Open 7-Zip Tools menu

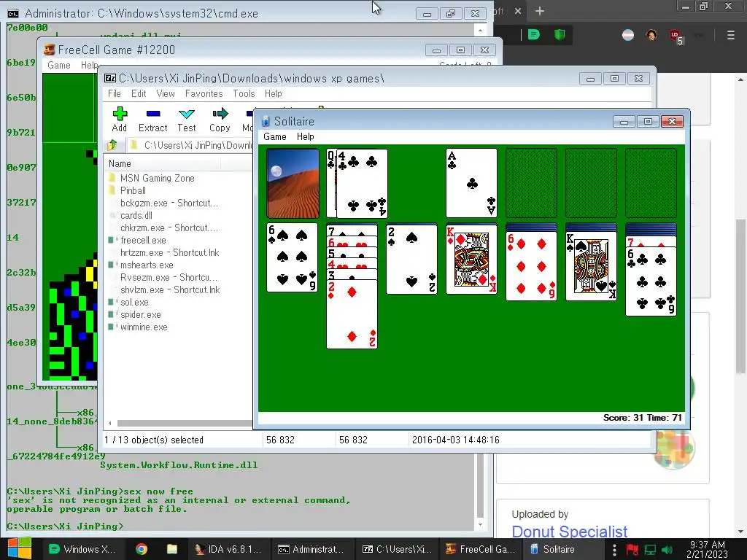244,93
